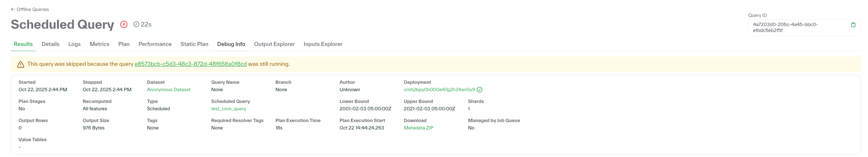Open the Inputs Explorer tab

pos(323,44)
